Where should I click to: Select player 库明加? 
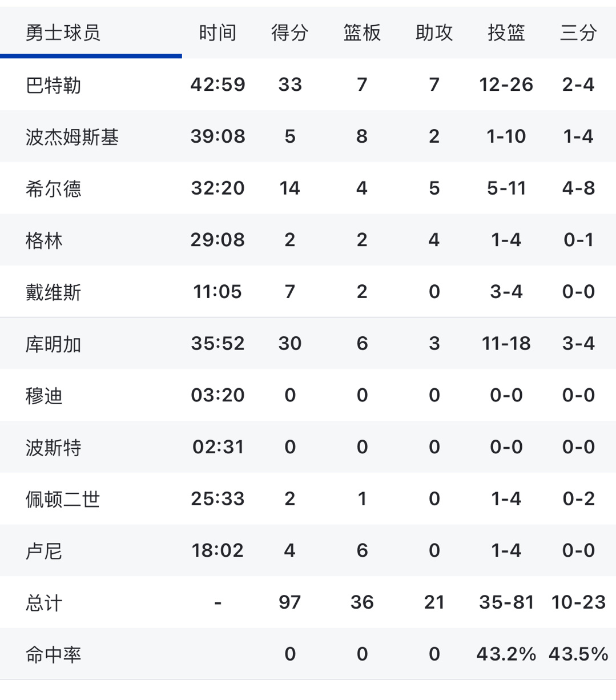(53, 344)
